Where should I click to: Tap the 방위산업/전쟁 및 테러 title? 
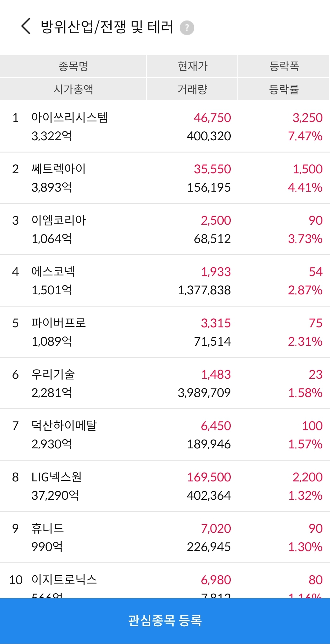coord(107,27)
